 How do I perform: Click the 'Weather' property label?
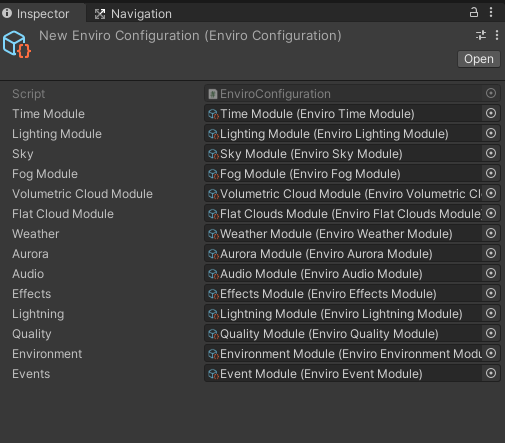tap(35, 234)
